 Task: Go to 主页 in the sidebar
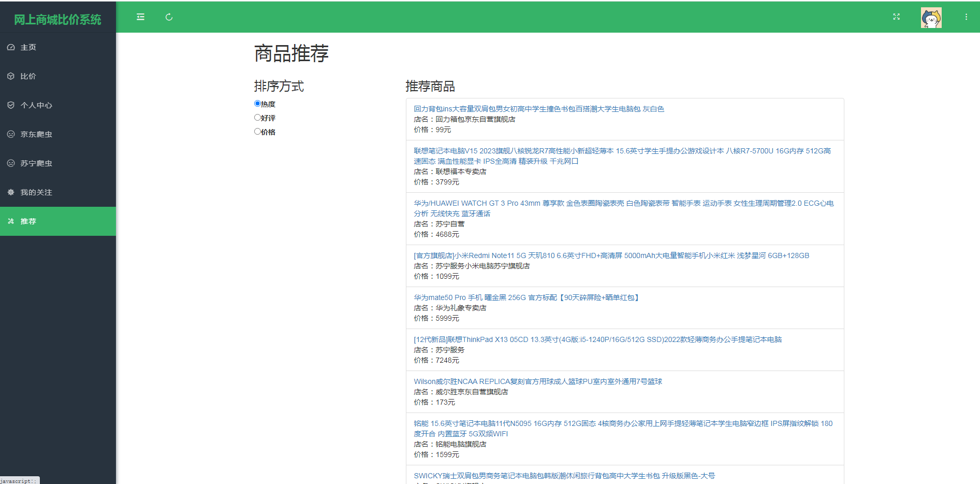pyautogui.click(x=58, y=47)
